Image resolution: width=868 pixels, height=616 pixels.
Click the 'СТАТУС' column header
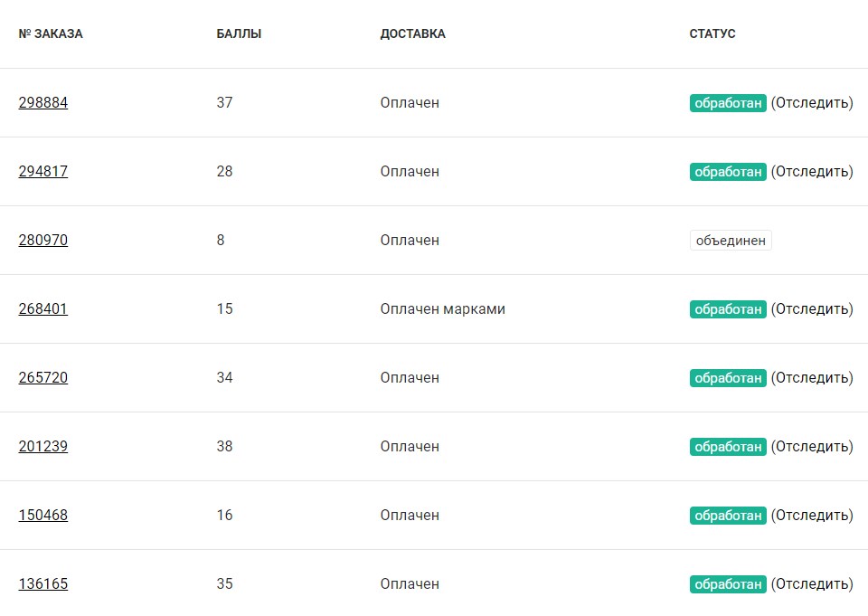712,33
